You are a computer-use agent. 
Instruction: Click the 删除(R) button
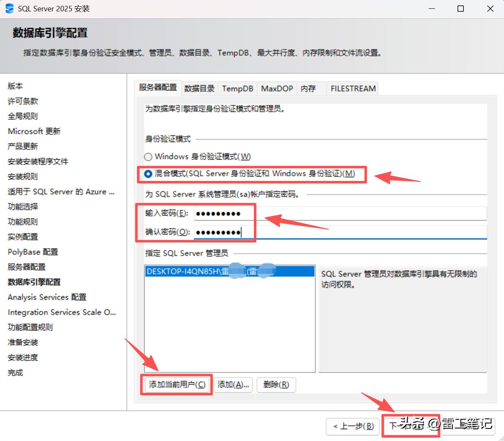click(277, 384)
